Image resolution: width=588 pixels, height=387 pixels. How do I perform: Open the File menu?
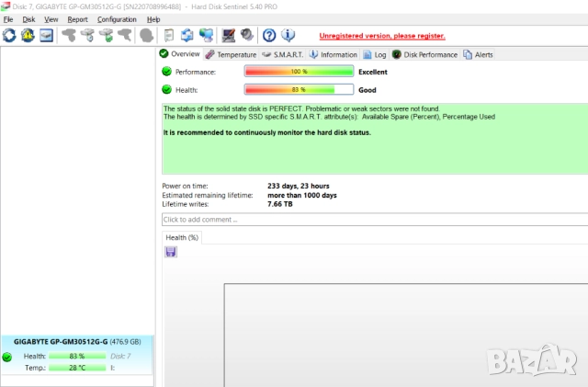tap(8, 18)
